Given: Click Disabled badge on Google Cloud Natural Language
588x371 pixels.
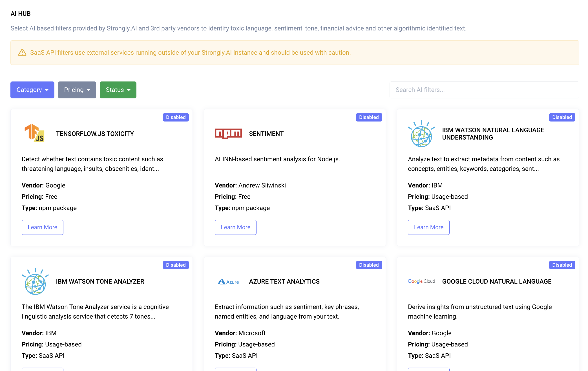Looking at the screenshot, I should [x=562, y=265].
